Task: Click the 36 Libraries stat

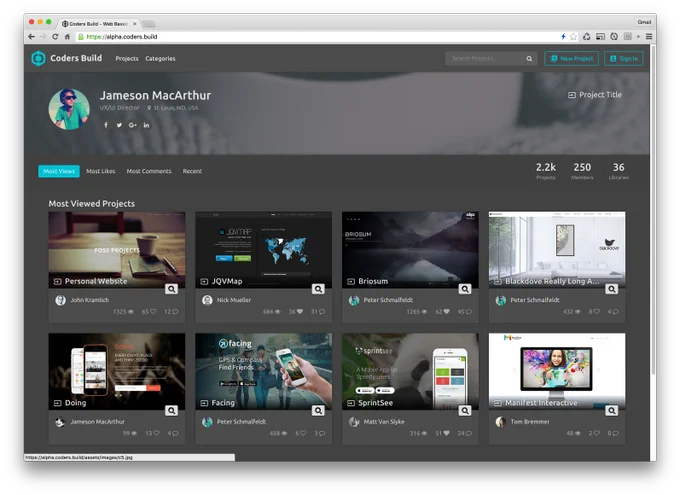Action: [618, 171]
